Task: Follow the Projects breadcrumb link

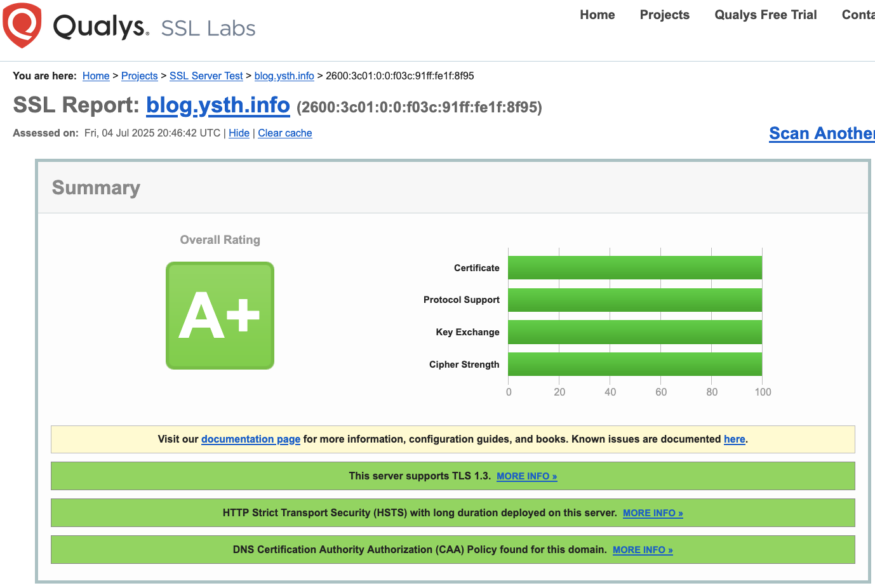Action: click(x=140, y=76)
